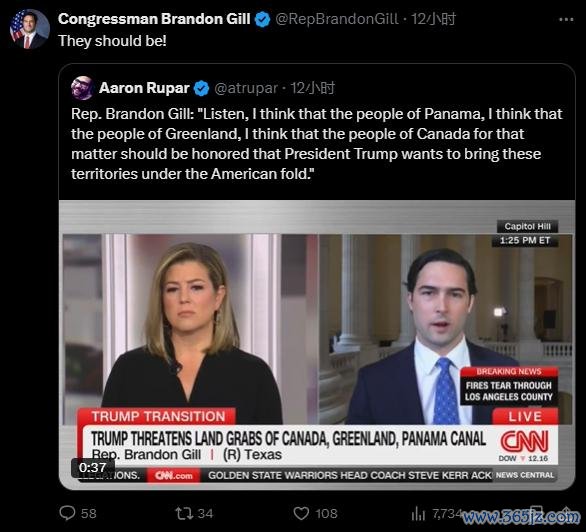Open the @RepBrandonGill handle link
This screenshot has width=586, height=532.
coord(337,19)
